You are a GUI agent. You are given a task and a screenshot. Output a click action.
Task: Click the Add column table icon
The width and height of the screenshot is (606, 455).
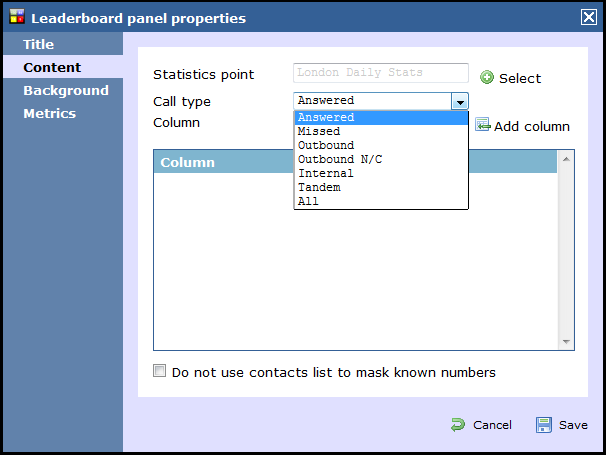pyautogui.click(x=482, y=124)
